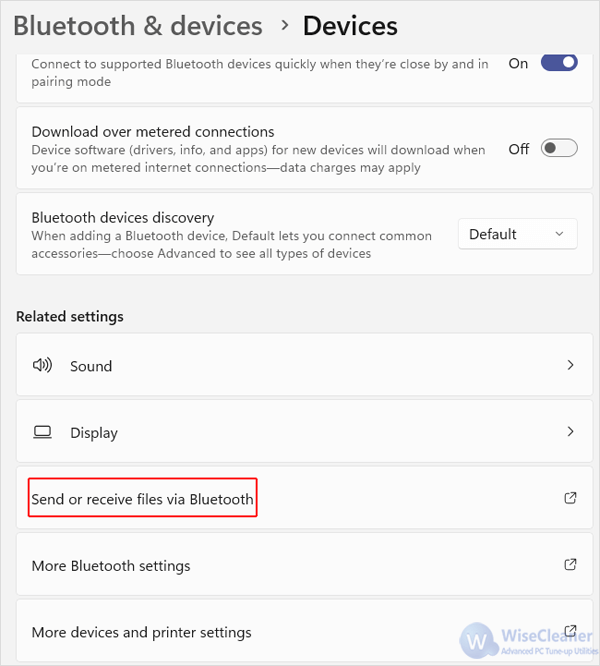
Task: Click the breadcrumb separator chevron in header
Action: tap(285, 25)
